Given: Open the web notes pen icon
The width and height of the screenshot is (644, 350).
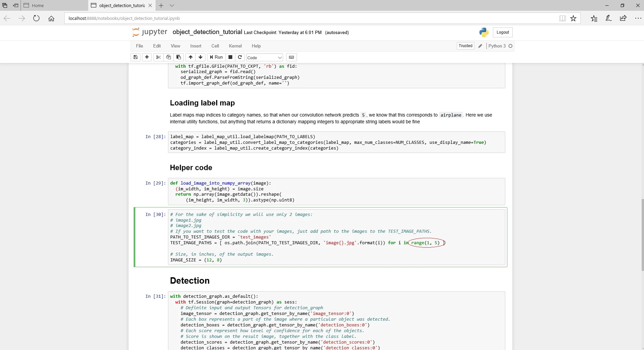Looking at the screenshot, I should [x=609, y=19].
